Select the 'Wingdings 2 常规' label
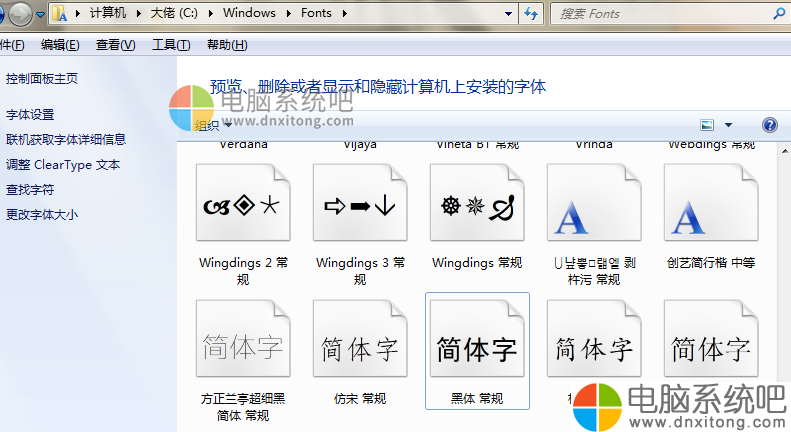The height and width of the screenshot is (432, 791). tap(243, 271)
